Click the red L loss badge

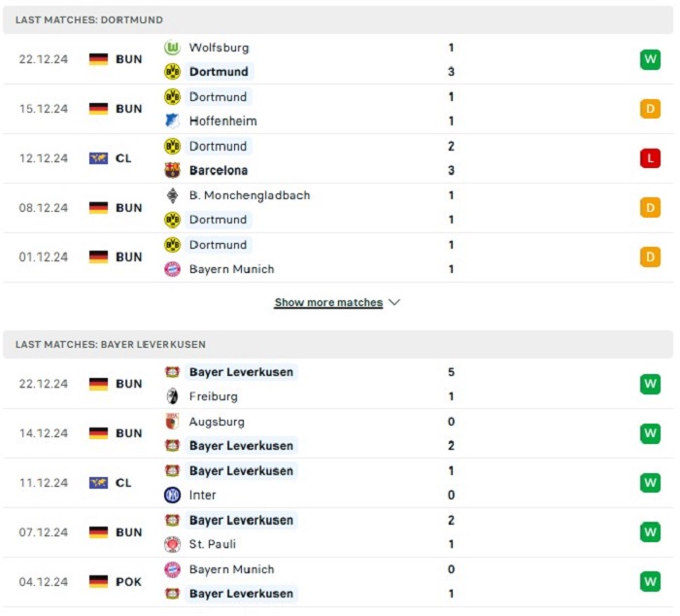click(650, 158)
